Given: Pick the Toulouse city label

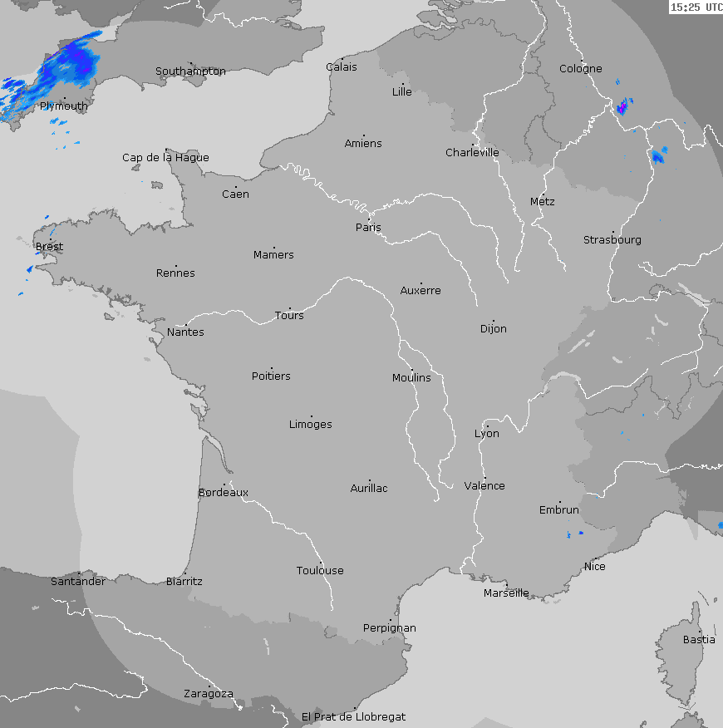Looking at the screenshot, I should click(x=320, y=571).
